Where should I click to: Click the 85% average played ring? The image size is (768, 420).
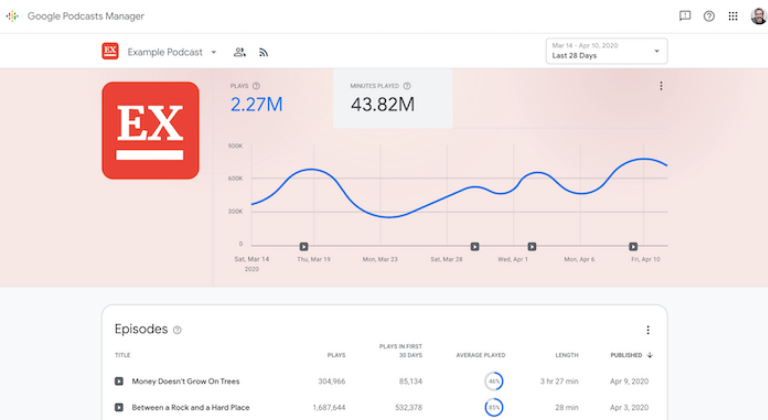coord(494,407)
